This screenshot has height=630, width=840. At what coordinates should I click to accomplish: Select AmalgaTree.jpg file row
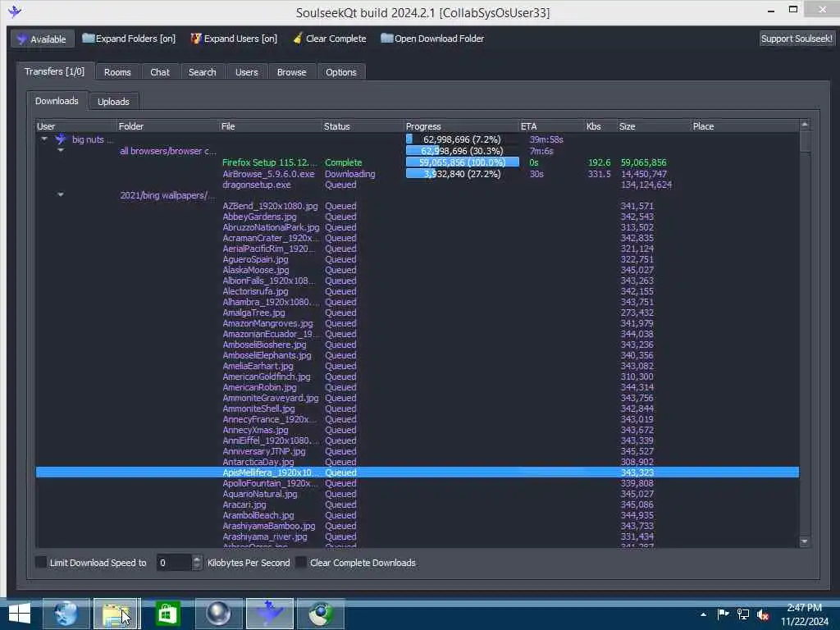coord(418,313)
